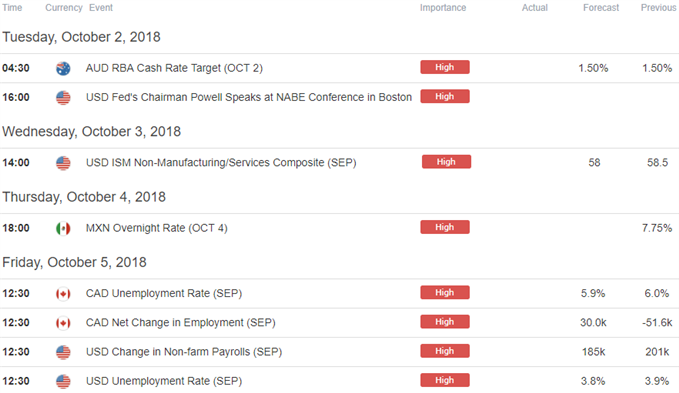Click 12:30 time of CAD Unemployment Rate row
The height and width of the screenshot is (393, 679).
pos(16,293)
